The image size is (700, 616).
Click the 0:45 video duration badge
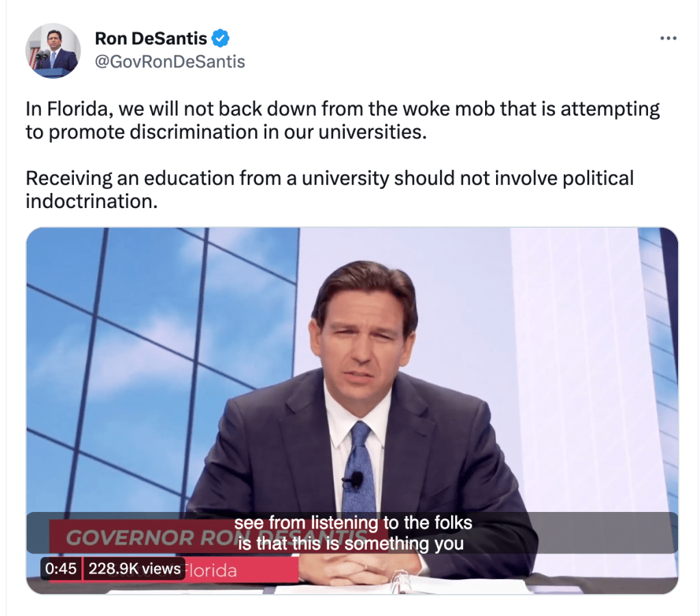pos(61,569)
